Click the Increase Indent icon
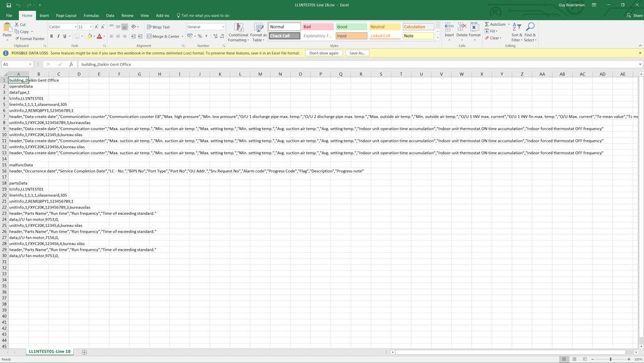644x363 pixels. point(140,36)
